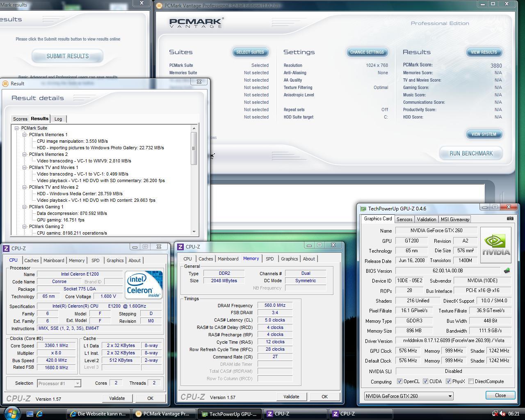Toggle the CUDA checkbox in GPU-Z

tap(425, 381)
